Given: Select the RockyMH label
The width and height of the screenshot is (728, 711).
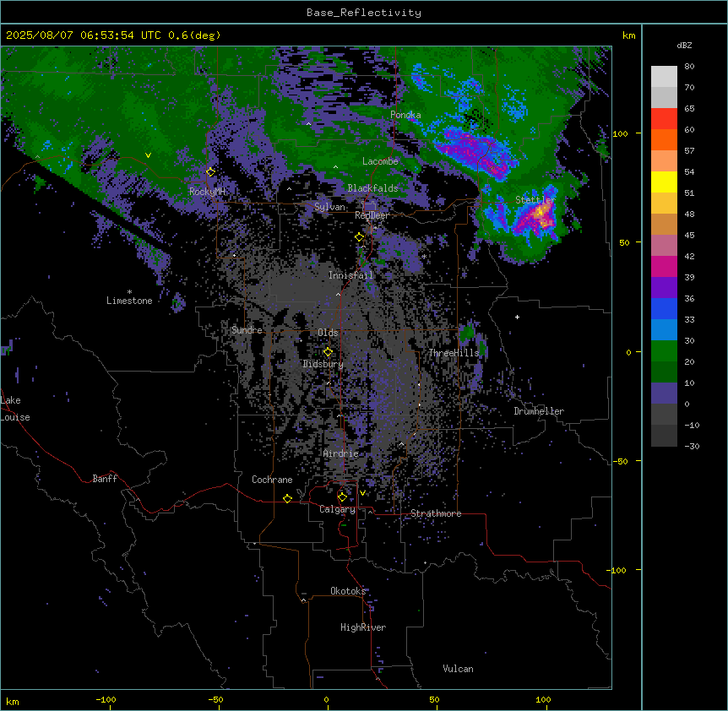Looking at the screenshot, I should 207,192.
